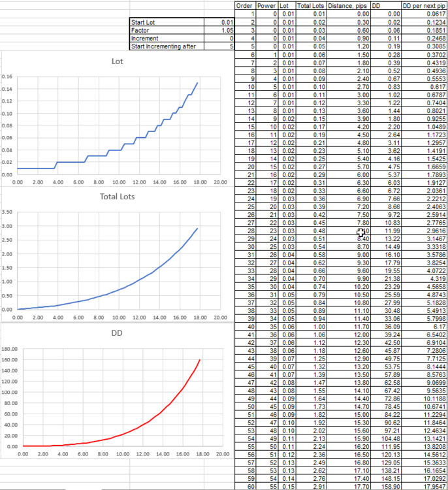Viewport: 448px width, 490px height.
Task: Select the DD cell showing 1.02
Action: (x=386, y=95)
